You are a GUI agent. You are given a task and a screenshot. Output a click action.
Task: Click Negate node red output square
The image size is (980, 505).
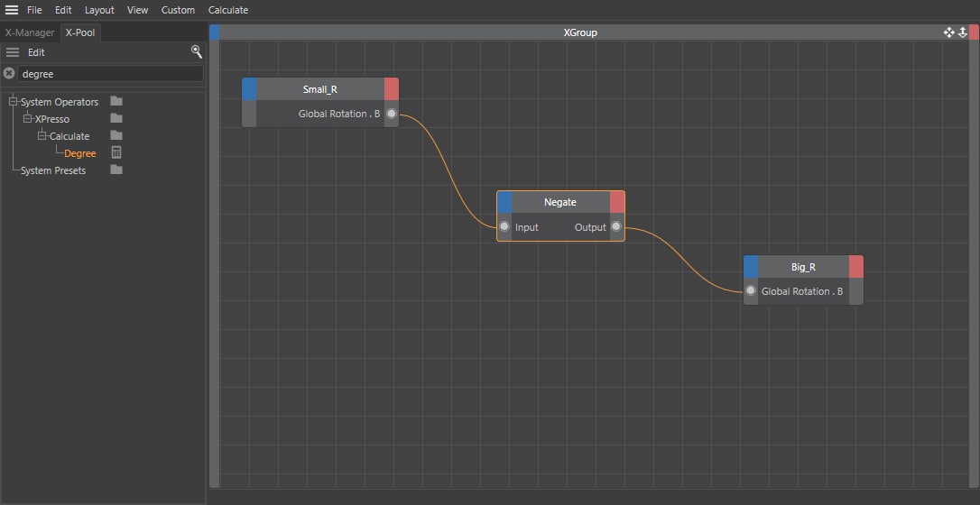point(617,202)
